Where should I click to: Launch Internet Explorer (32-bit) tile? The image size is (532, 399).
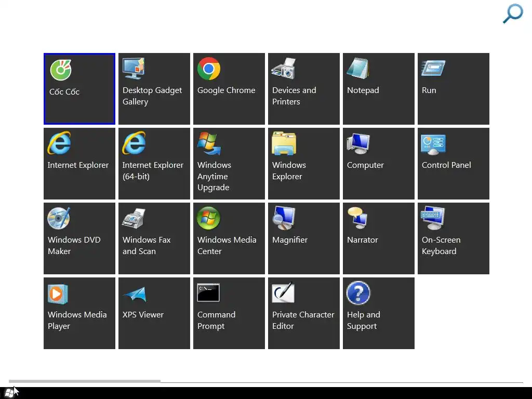79,164
